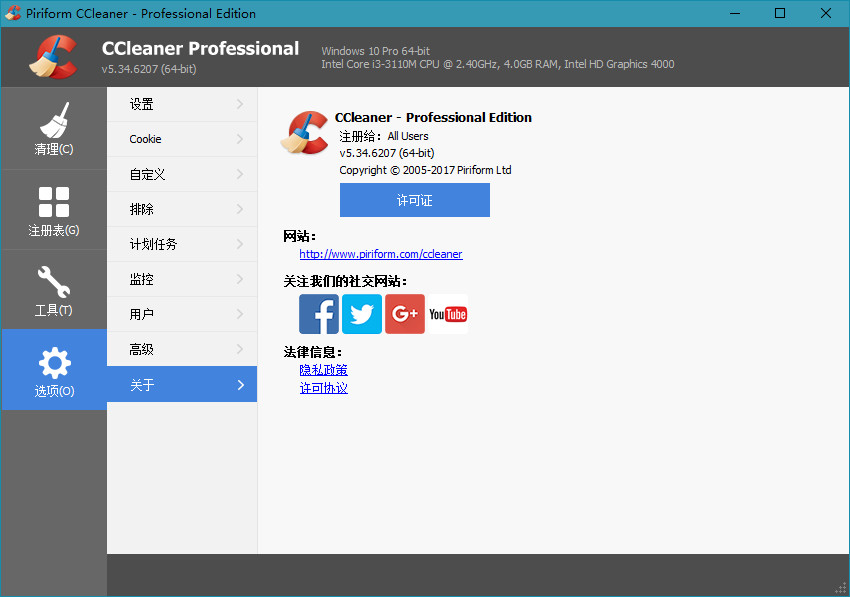Click the 'Windows 10 Pro 64-bit' text
The height and width of the screenshot is (597, 850).
point(376,51)
